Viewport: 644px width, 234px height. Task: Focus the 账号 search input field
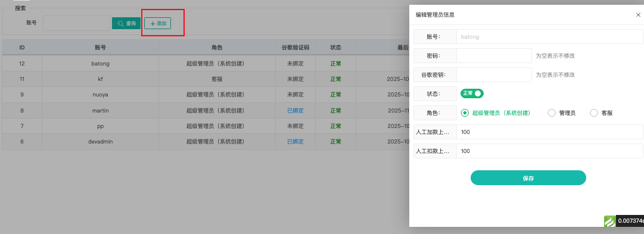(x=76, y=23)
